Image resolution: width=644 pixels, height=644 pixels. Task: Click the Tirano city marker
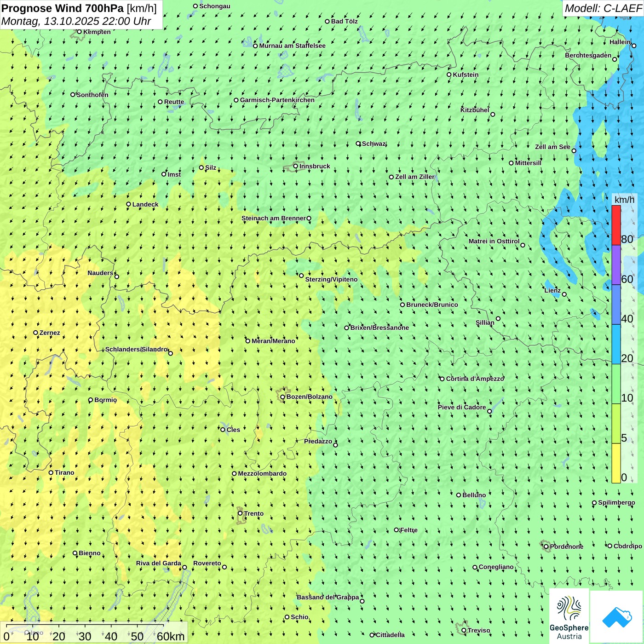pyautogui.click(x=51, y=472)
